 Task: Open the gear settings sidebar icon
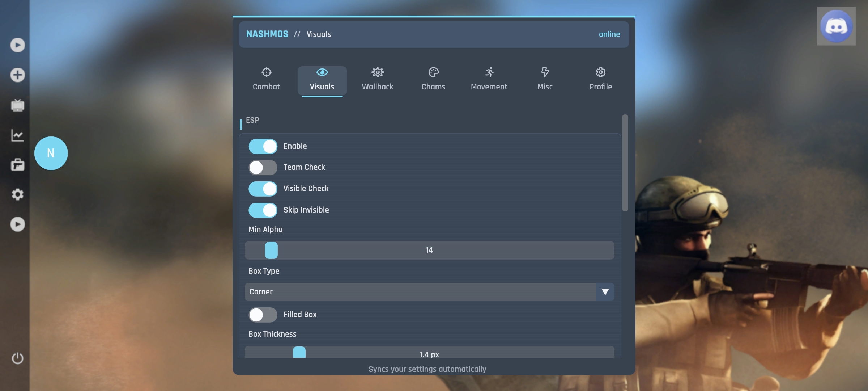click(17, 194)
